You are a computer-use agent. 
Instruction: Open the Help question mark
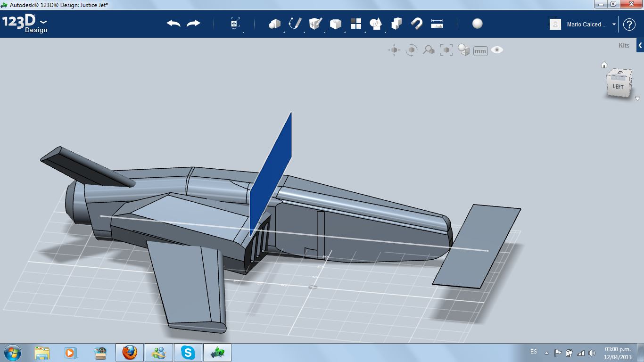[629, 25]
